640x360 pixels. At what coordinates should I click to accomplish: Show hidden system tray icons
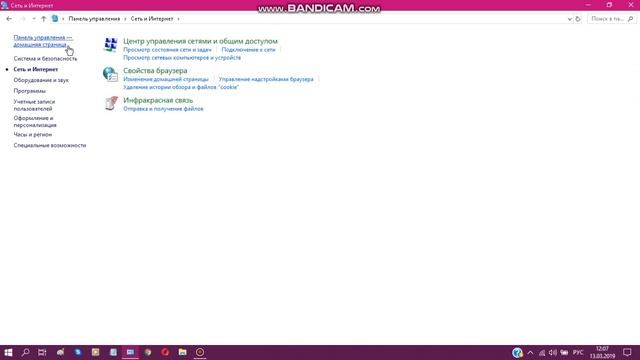pyautogui.click(x=530, y=353)
